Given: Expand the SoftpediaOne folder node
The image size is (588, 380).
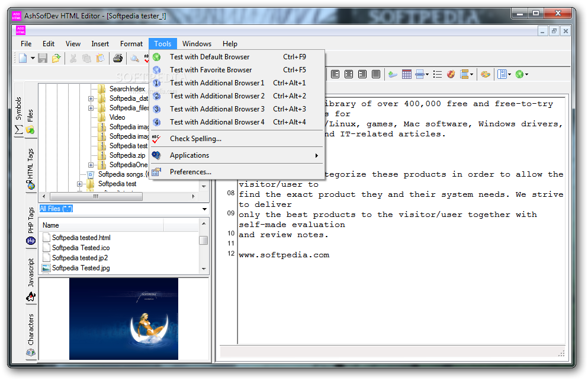Looking at the screenshot, I should [x=91, y=165].
